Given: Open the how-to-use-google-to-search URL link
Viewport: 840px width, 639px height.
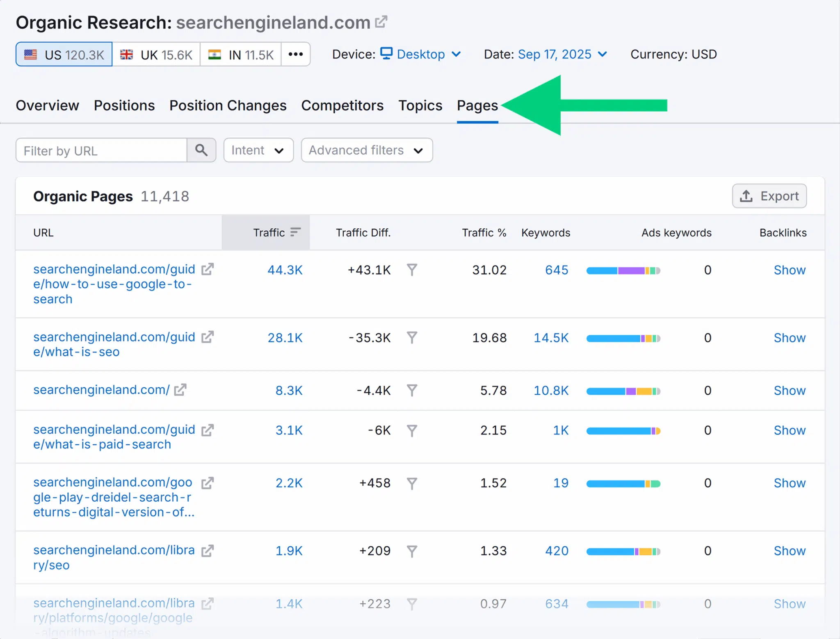Looking at the screenshot, I should [x=114, y=284].
